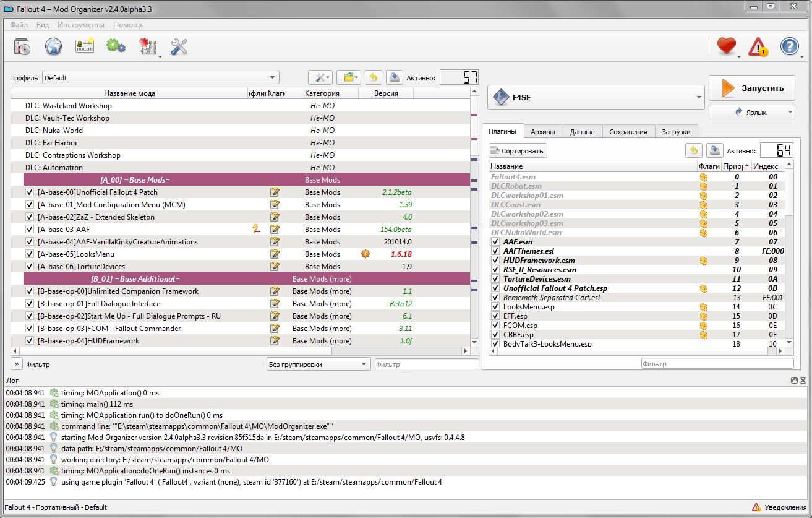This screenshot has height=518, width=812.
Task: Sort by Название мода column header
Action: click(x=129, y=93)
